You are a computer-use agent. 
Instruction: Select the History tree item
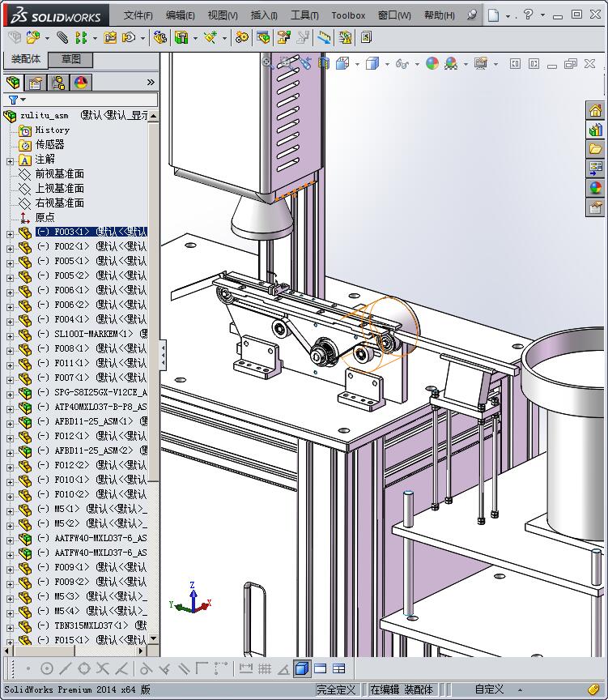(52, 130)
